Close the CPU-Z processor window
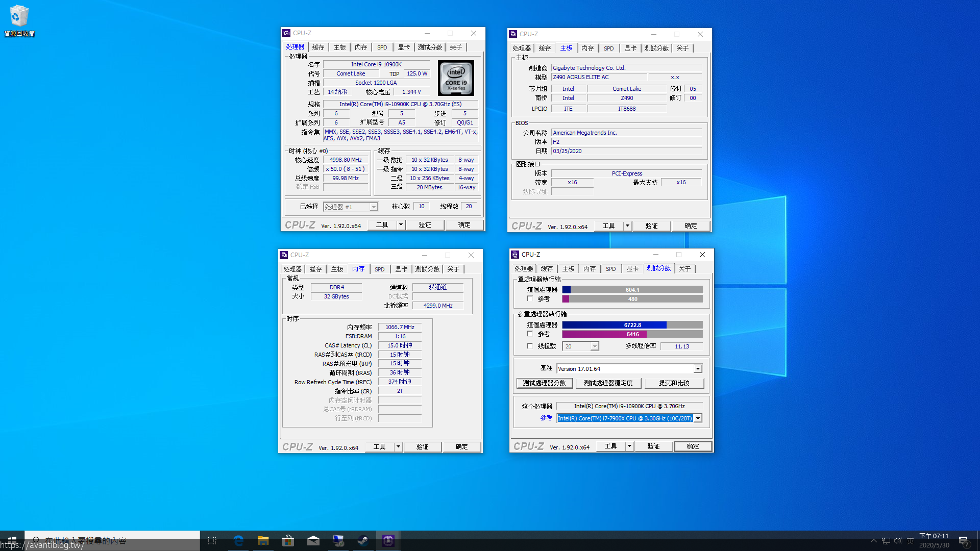The width and height of the screenshot is (980, 551). click(x=474, y=33)
